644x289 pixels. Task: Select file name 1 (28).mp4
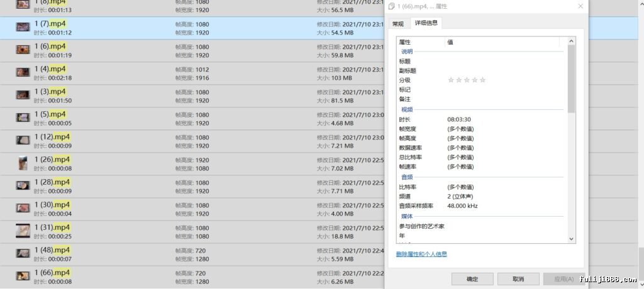[52, 182]
